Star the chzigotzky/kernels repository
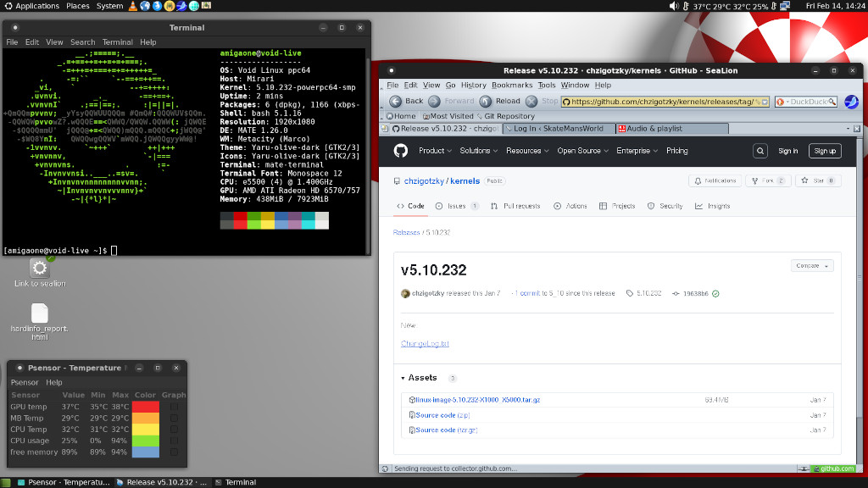This screenshot has height=488, width=868. [x=818, y=181]
